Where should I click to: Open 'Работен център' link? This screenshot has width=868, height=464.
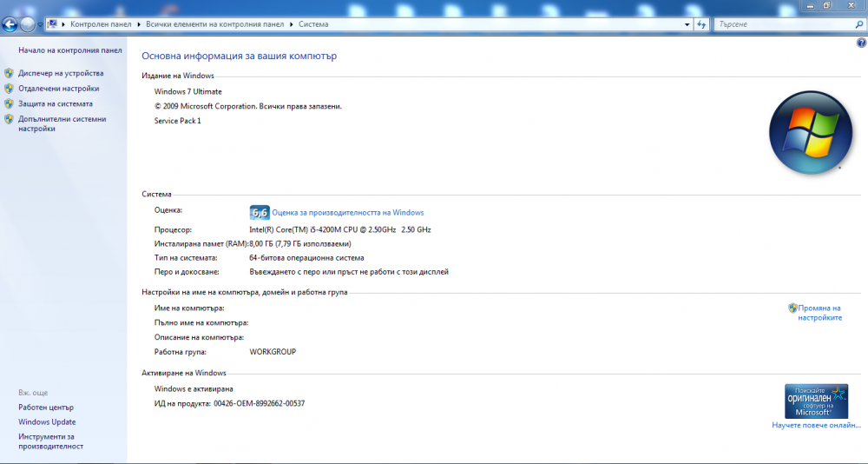46,407
